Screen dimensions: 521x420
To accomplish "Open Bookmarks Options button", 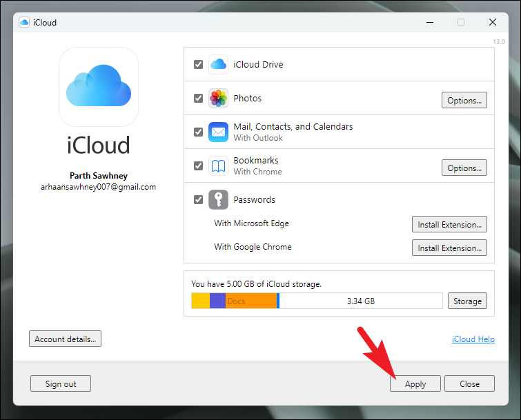I will click(x=464, y=168).
